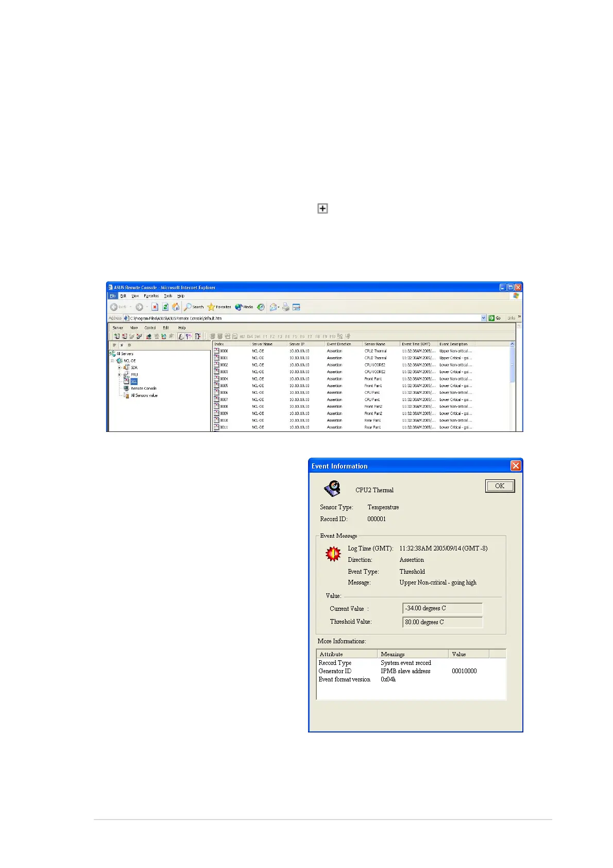The image size is (613, 868).
Task: Open the Server menu
Action: (x=118, y=328)
